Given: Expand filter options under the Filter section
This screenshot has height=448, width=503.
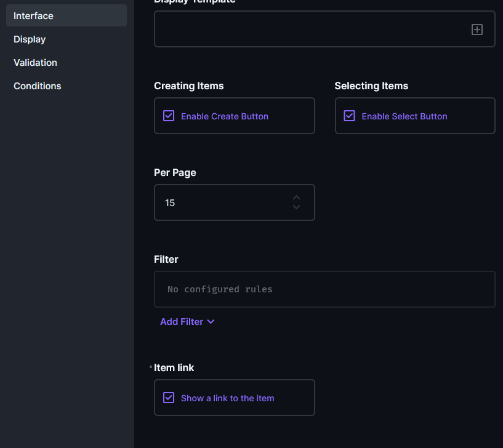Looking at the screenshot, I should pyautogui.click(x=187, y=321).
